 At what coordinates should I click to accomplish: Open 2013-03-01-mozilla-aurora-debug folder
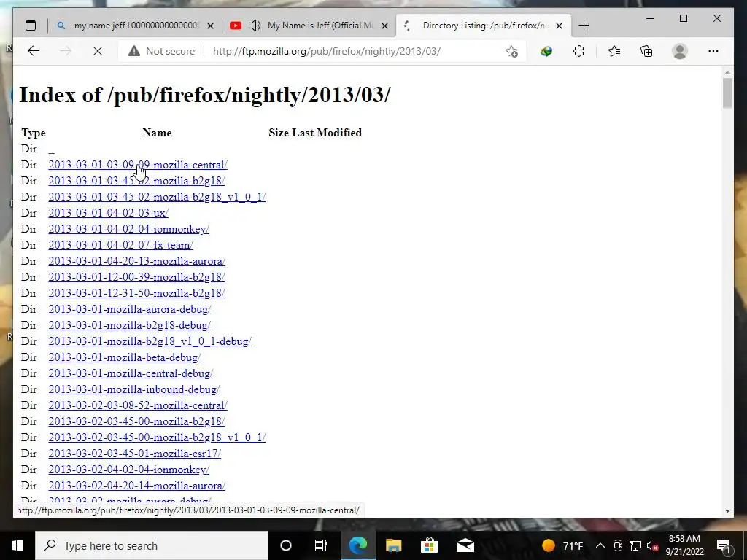point(130,309)
